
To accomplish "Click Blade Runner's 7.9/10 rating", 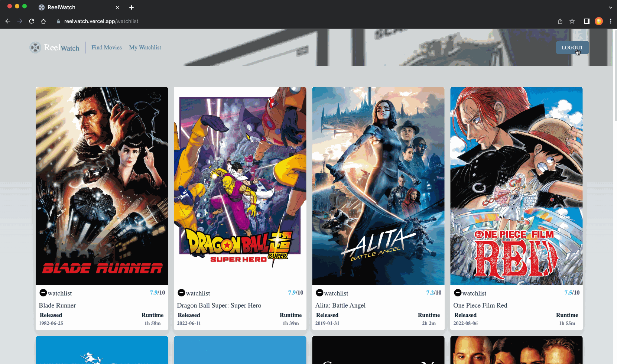I will pos(158,293).
